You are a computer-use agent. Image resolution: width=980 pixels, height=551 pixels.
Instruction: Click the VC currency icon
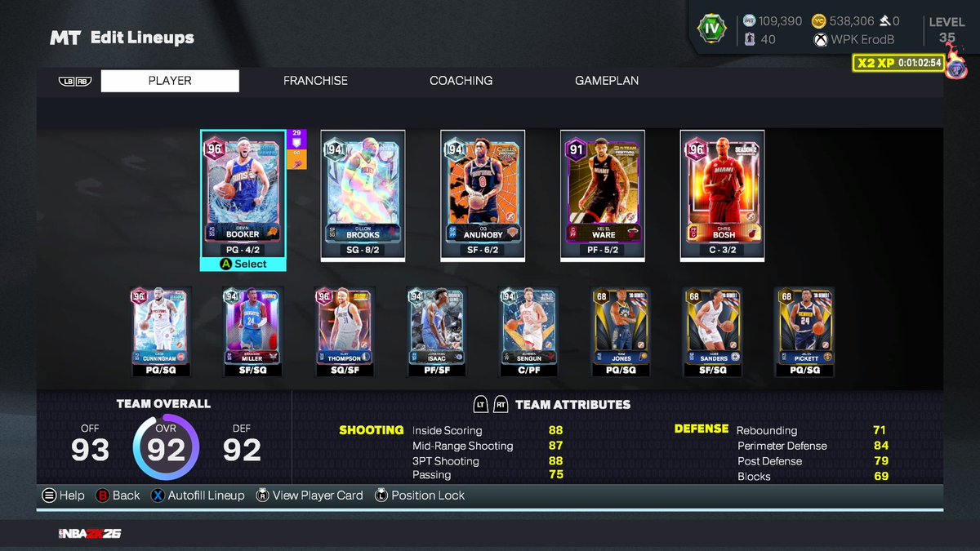[818, 21]
